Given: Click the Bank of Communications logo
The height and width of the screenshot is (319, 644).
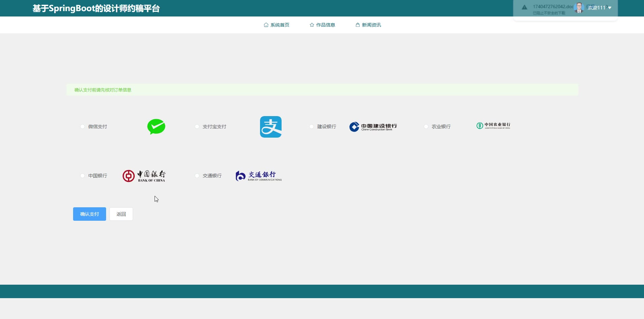Looking at the screenshot, I should tap(259, 176).
